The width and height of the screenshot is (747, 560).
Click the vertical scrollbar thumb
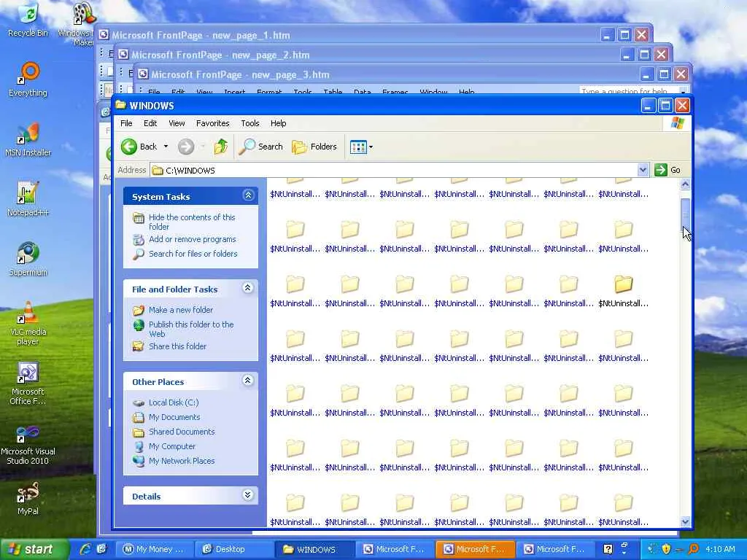point(685,216)
